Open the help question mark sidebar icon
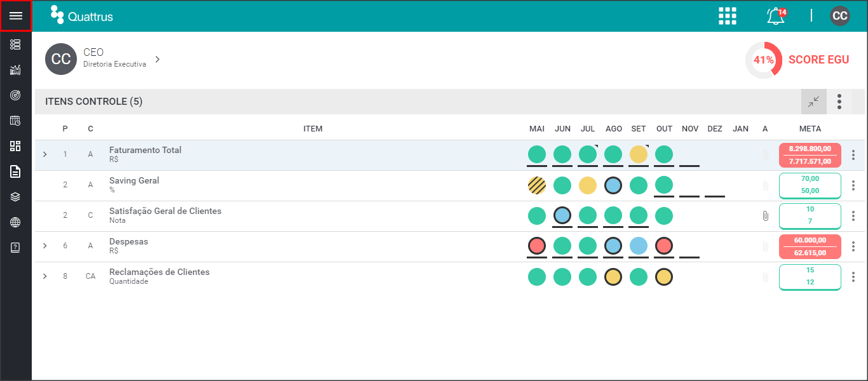This screenshot has width=868, height=381. click(x=16, y=248)
